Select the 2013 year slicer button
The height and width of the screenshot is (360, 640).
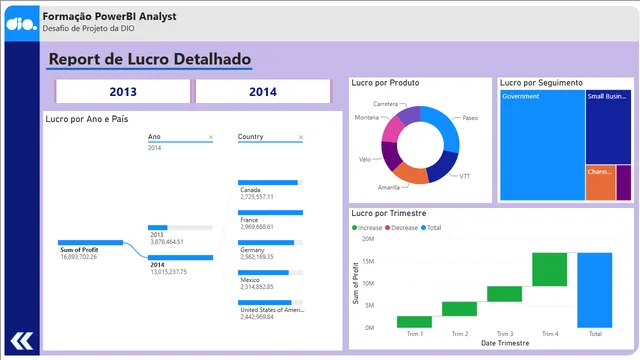pos(123,91)
